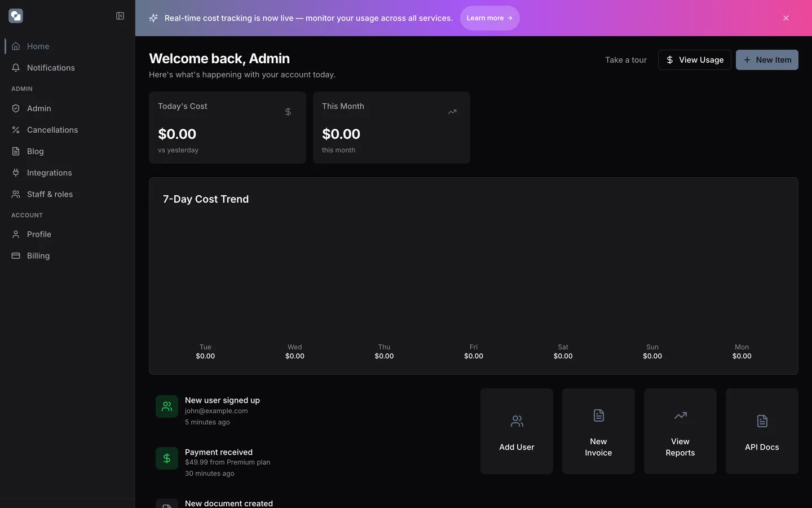Navigate to Cancellations

tap(68, 130)
